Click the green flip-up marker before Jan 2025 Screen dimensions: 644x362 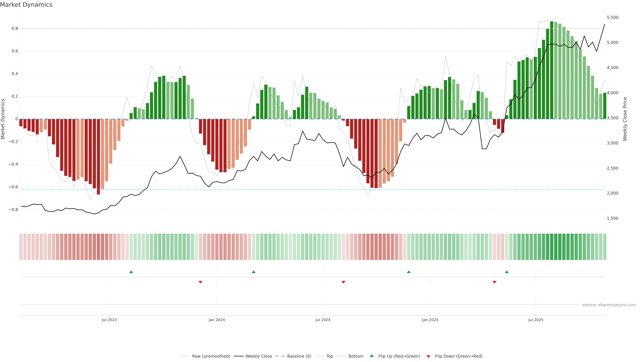pyautogui.click(x=409, y=272)
